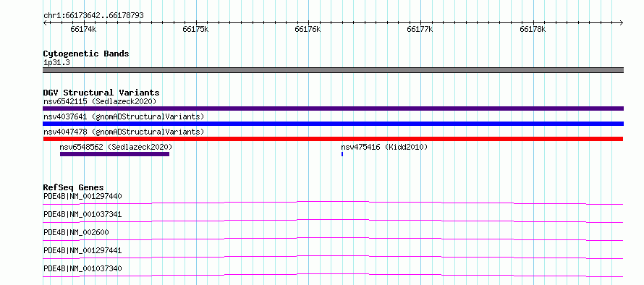This screenshot has height=285, width=644.
Task: Click the 66174k ruler tick label
Action: click(83, 29)
